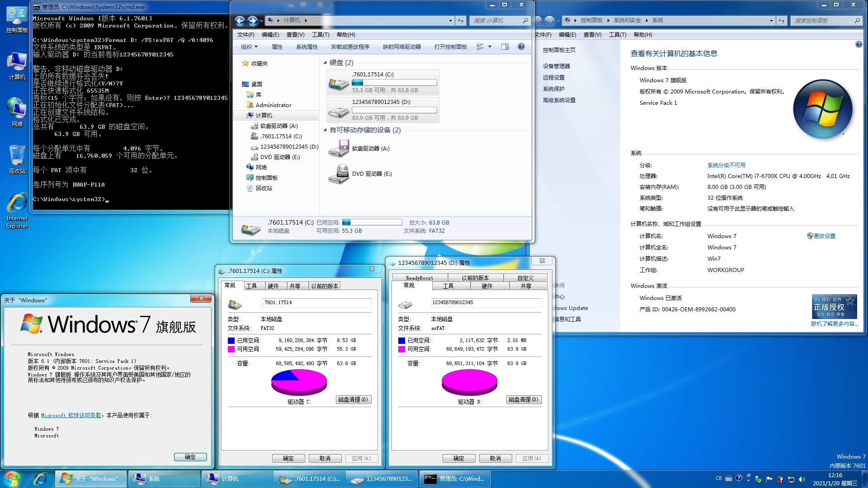
Task: Switch to 以前的版本 tab in C: properties
Action: click(x=325, y=286)
